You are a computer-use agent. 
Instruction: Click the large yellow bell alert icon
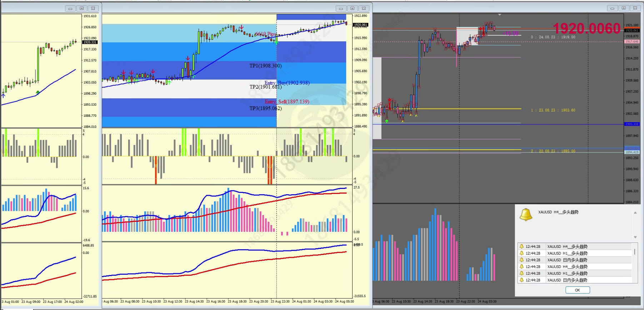coord(526,215)
